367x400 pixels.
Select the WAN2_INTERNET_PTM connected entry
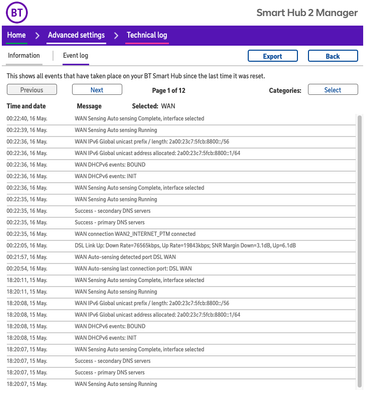click(181, 234)
